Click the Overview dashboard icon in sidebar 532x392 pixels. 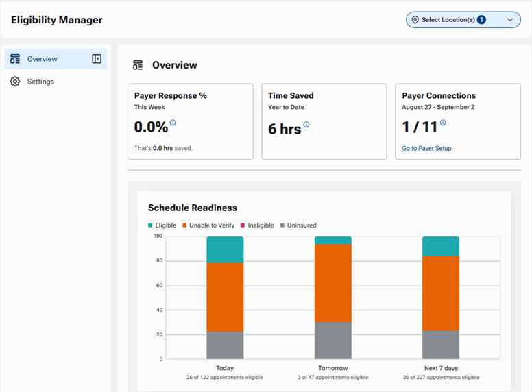tap(15, 59)
